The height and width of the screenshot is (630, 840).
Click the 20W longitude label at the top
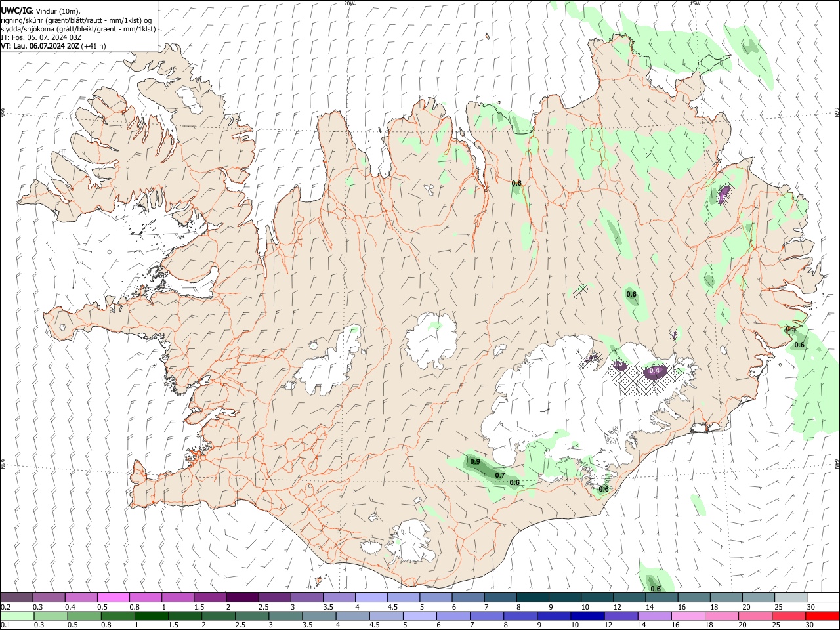point(349,3)
